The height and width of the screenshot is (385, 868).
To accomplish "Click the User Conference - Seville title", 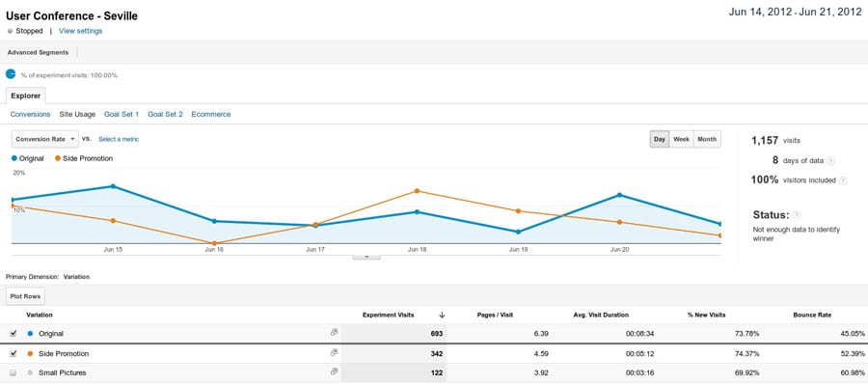I will (x=71, y=16).
